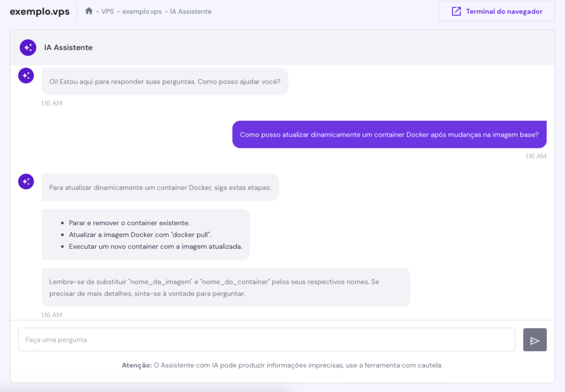Screen dimensions: 565x392
Task: Open Terminal do navegador
Action: 496,11
